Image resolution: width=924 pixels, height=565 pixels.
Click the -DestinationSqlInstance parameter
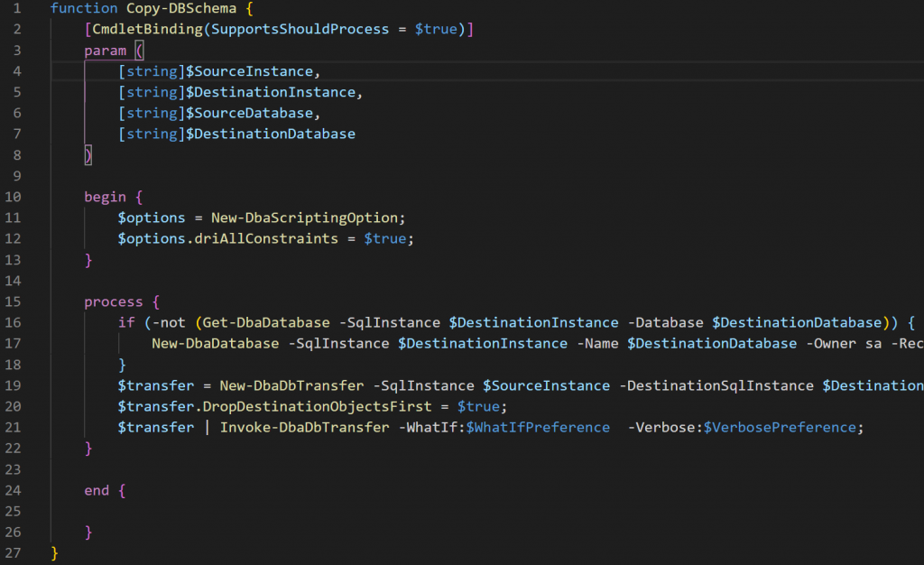pyautogui.click(x=716, y=385)
